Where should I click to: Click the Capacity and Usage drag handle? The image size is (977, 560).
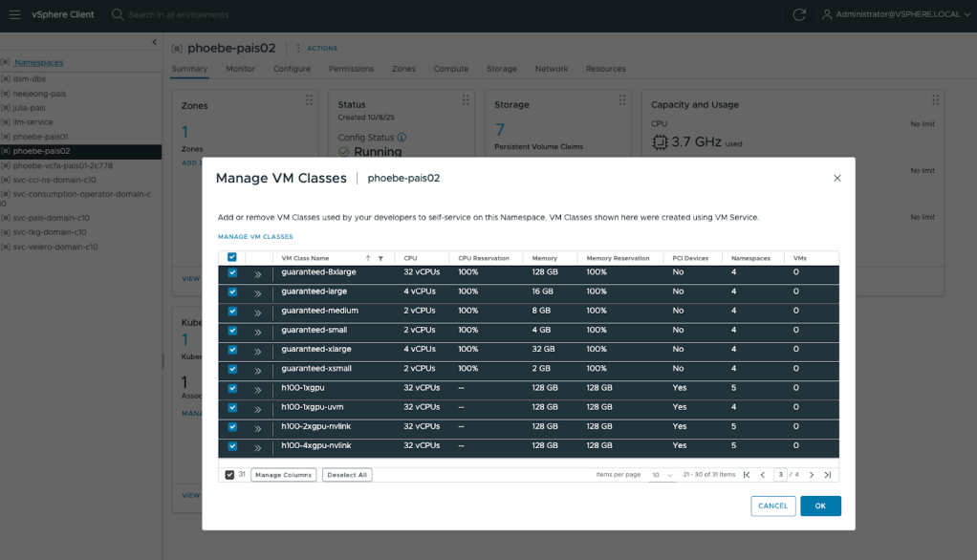point(935,99)
